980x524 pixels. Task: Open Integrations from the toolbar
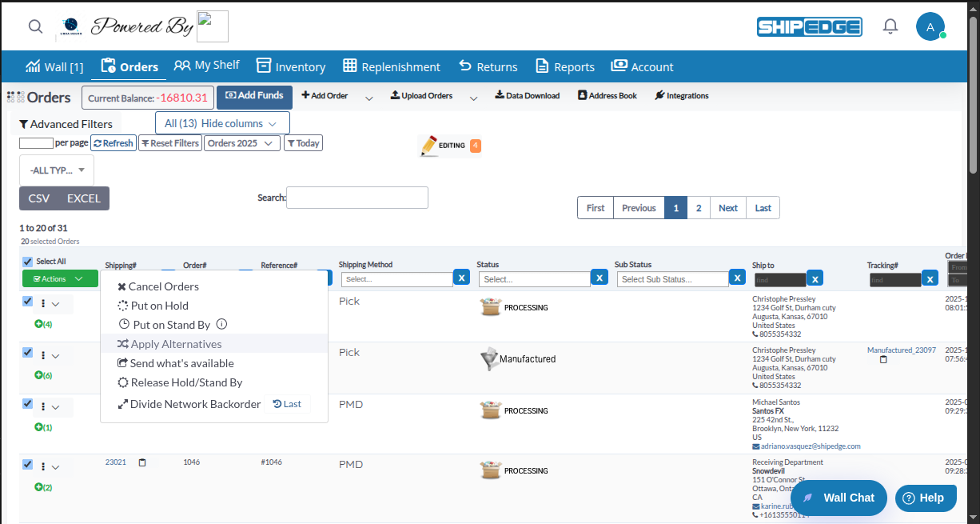682,95
